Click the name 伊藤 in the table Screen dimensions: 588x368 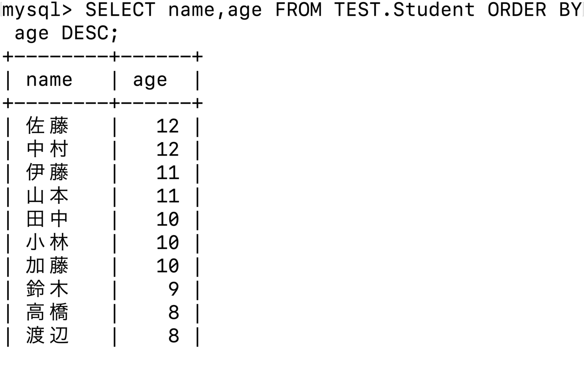47,172
